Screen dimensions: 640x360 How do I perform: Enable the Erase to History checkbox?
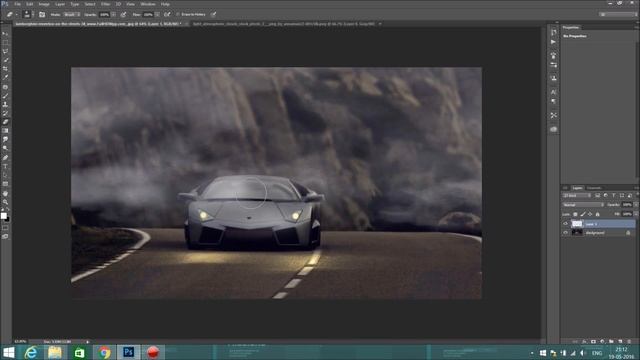(x=178, y=14)
